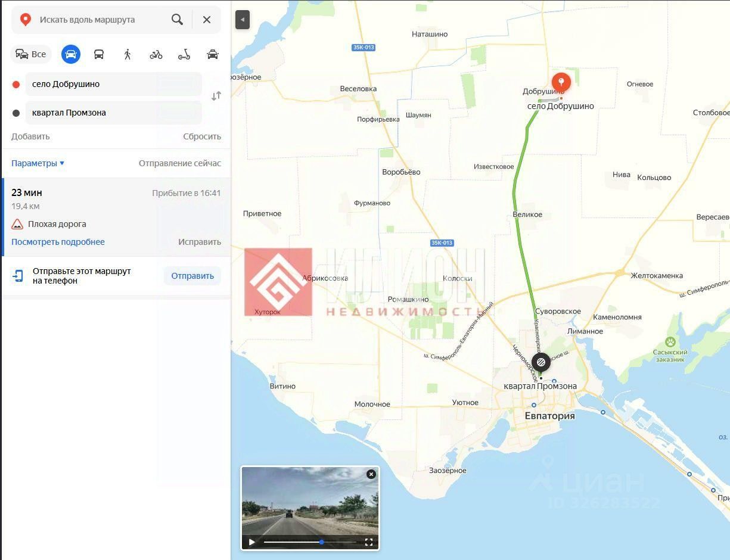Click the 'Огневое' map label
The height and width of the screenshot is (560, 730).
pos(640,84)
